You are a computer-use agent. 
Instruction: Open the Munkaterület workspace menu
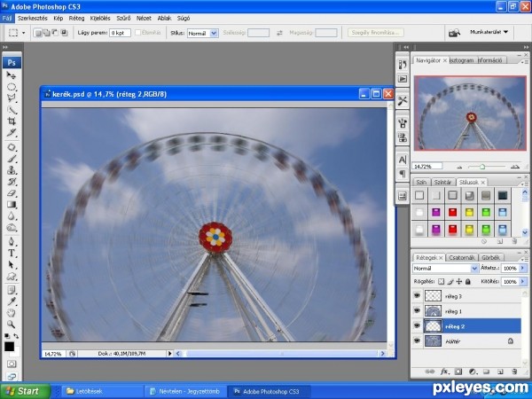[x=489, y=32]
